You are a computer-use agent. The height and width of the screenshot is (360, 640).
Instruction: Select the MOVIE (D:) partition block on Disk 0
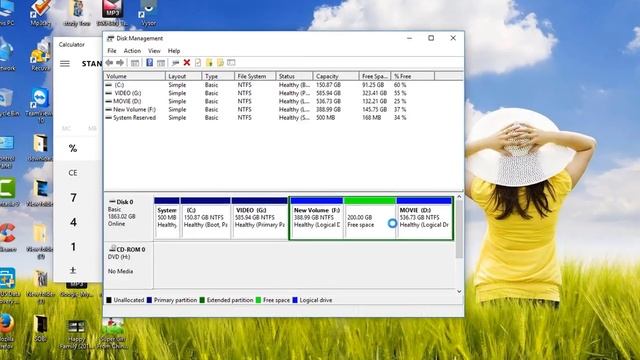(x=424, y=218)
